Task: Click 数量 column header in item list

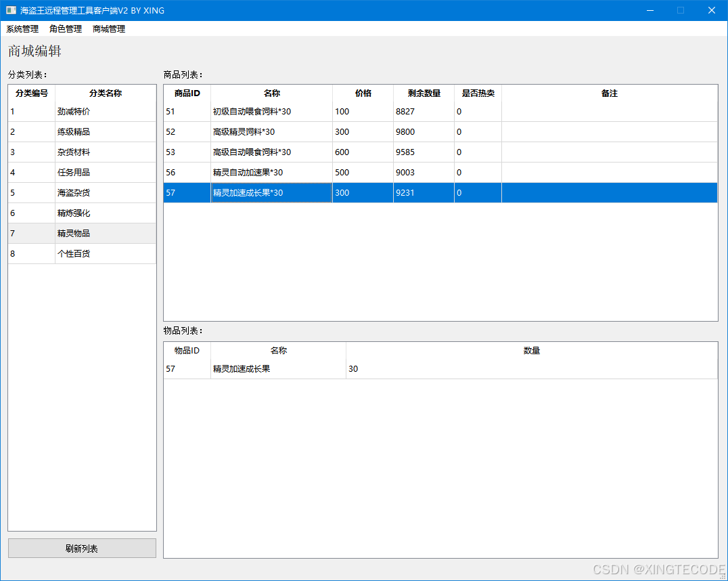Action: pyautogui.click(x=532, y=351)
